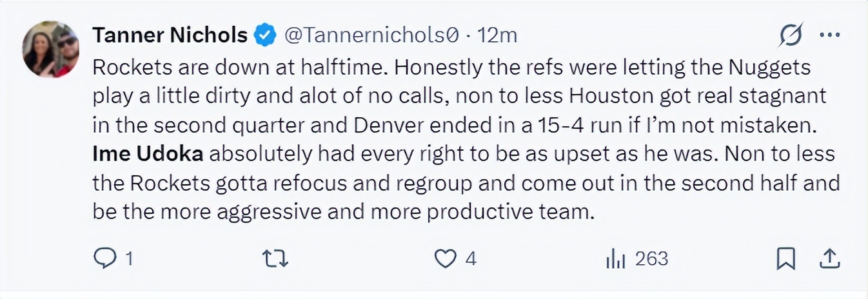
Task: Click the final line about productive team
Action: pyautogui.click(x=342, y=213)
